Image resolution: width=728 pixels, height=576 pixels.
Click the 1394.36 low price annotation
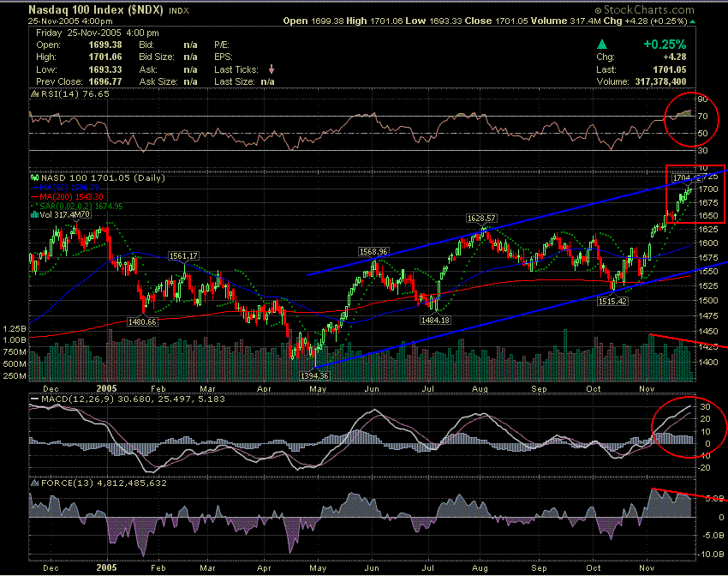click(x=315, y=375)
